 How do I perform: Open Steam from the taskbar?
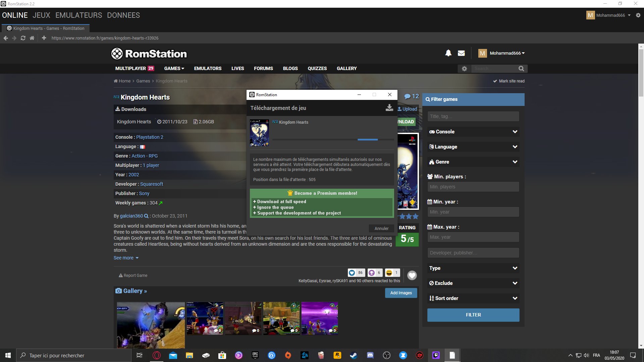point(354,355)
